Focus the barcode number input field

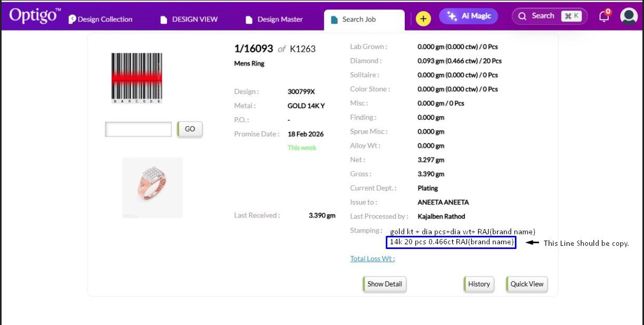pyautogui.click(x=138, y=129)
